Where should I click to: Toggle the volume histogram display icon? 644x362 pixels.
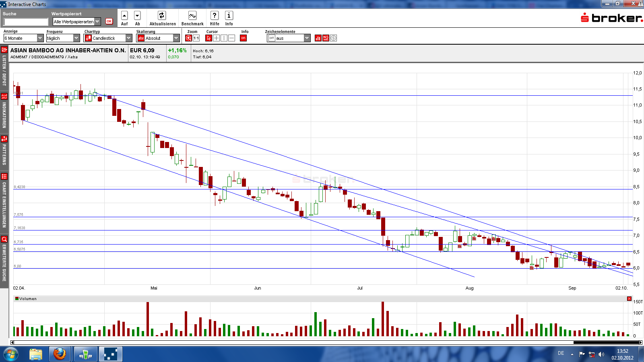[318, 38]
